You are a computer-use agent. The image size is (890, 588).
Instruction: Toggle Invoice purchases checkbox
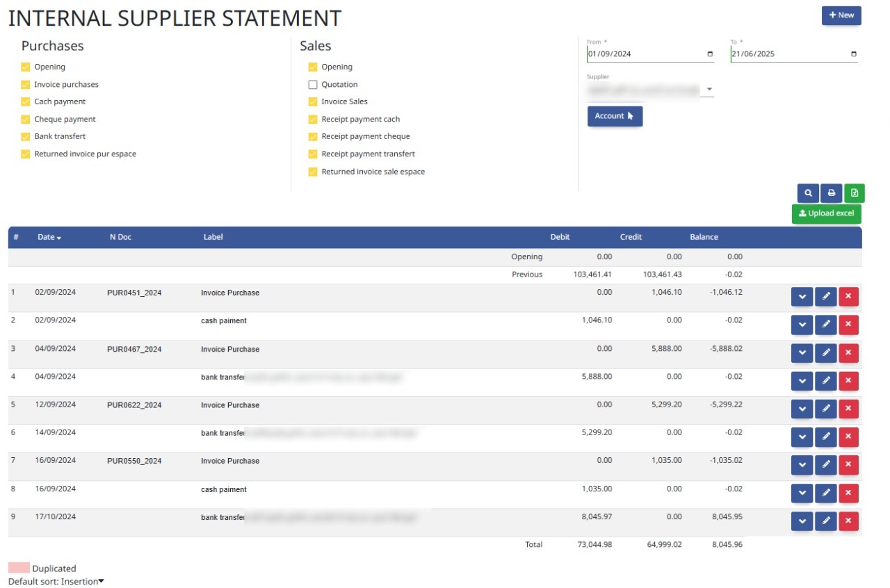click(26, 85)
